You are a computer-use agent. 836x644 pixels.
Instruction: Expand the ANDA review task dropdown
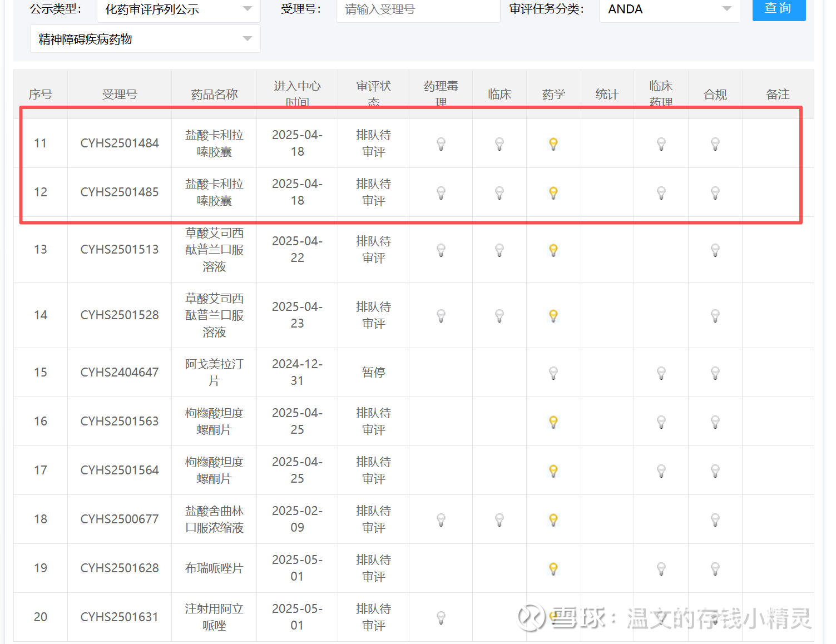(669, 9)
